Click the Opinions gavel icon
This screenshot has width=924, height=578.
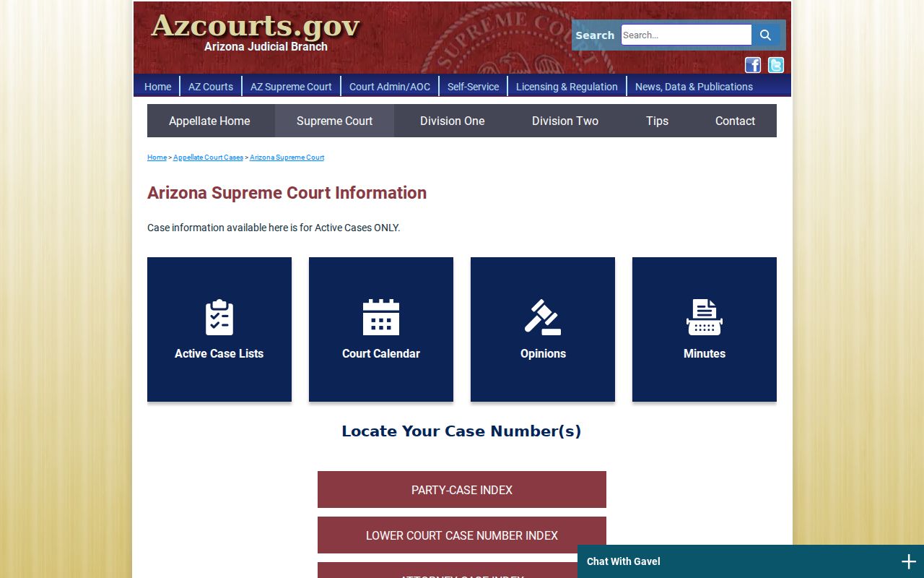coord(543,317)
